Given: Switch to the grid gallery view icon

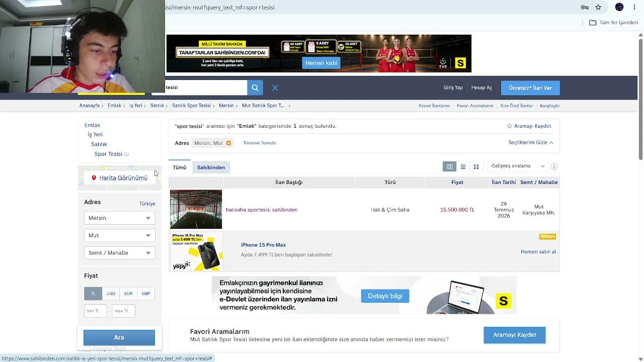Looking at the screenshot, I should point(476,166).
